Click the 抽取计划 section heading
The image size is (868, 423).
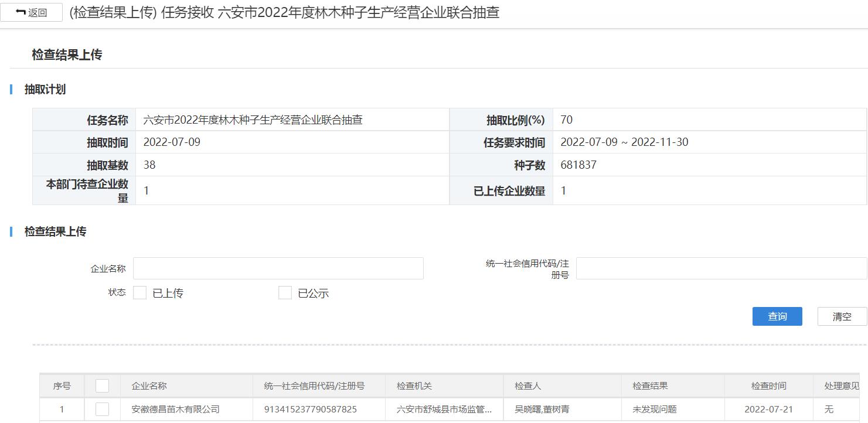(x=45, y=90)
